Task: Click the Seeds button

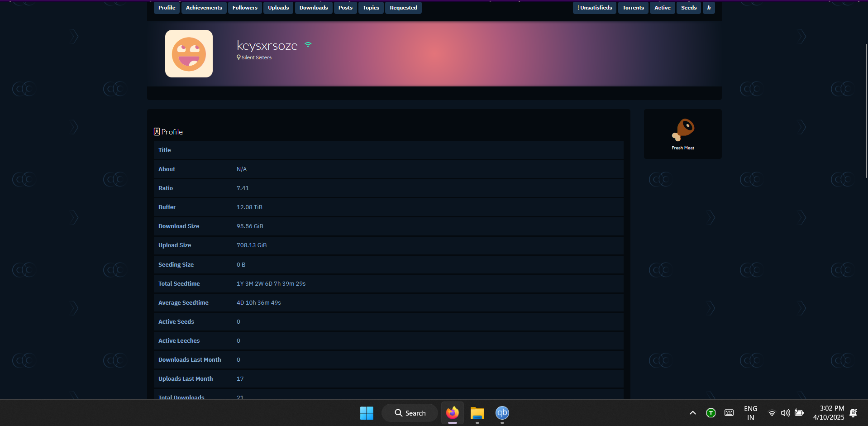Action: click(688, 8)
